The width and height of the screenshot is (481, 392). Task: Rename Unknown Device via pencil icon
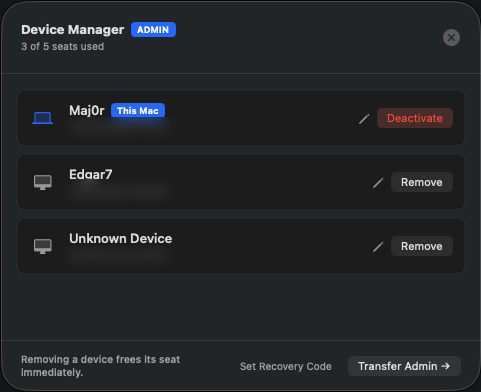378,247
